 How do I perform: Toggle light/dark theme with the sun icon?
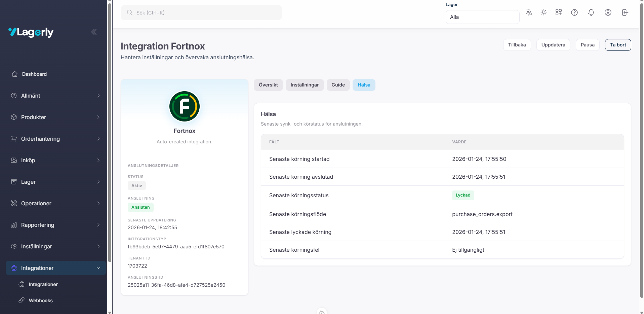pos(544,12)
